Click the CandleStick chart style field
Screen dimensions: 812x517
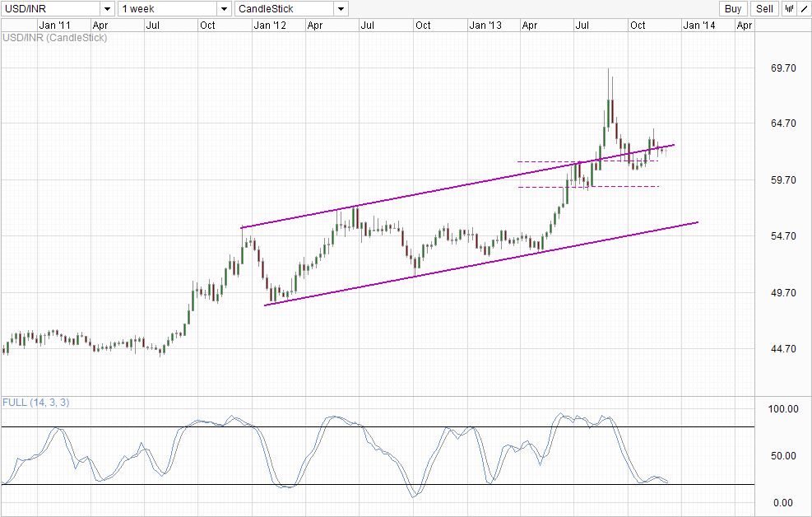[285, 9]
